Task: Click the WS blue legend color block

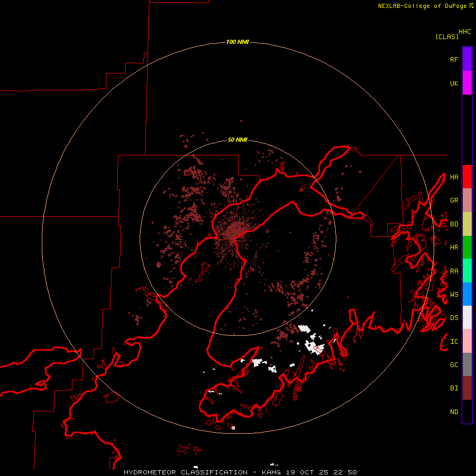Action: 467,294
